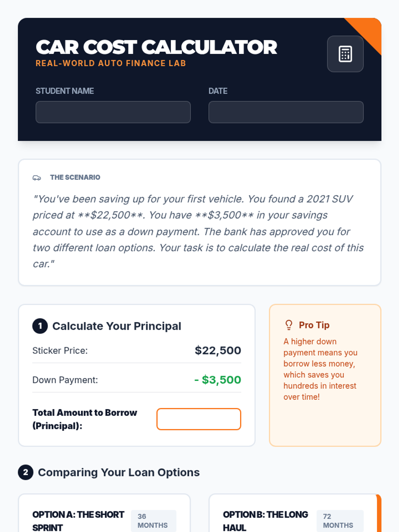Select the Car Cost Calculator title
Viewport: 399px width, 532px height.
[156, 47]
